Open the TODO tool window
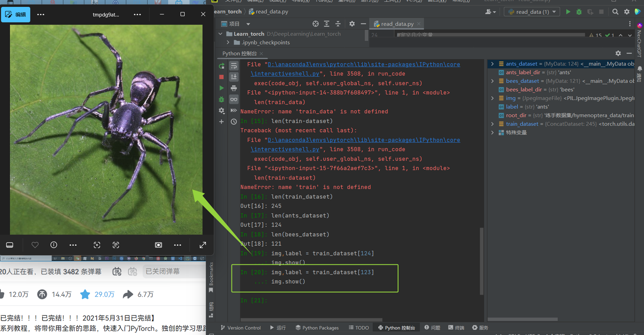The height and width of the screenshot is (335, 644). click(359, 328)
